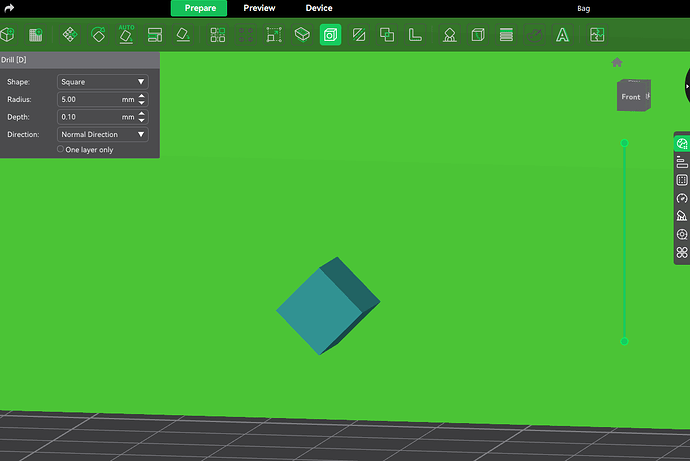This screenshot has width=690, height=461.
Task: Click the Arrange layout icon
Action: 154,35
